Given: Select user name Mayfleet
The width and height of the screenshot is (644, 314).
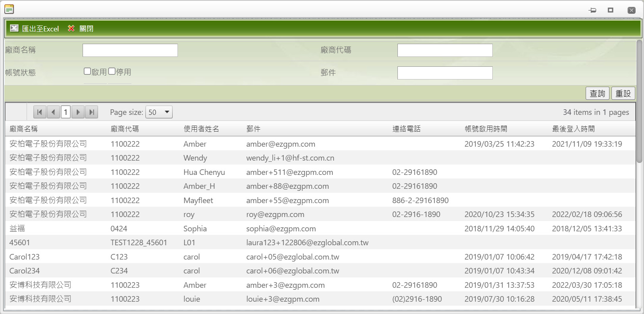Looking at the screenshot, I should (x=198, y=200).
